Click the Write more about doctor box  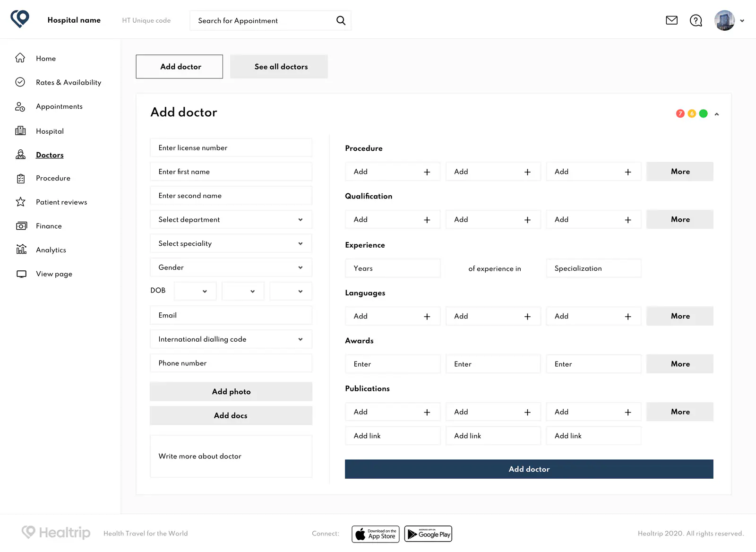coord(231,456)
